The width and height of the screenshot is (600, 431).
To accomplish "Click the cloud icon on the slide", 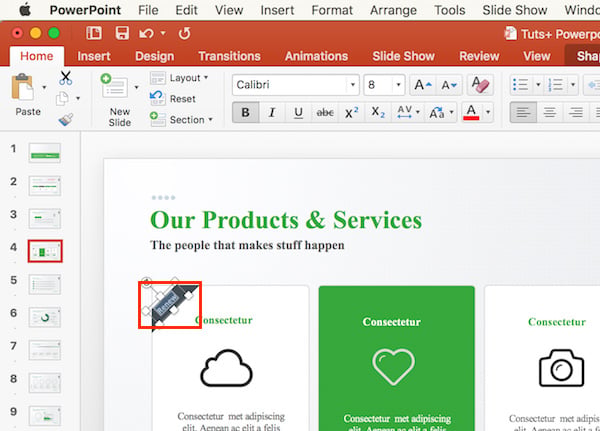I will point(227,368).
